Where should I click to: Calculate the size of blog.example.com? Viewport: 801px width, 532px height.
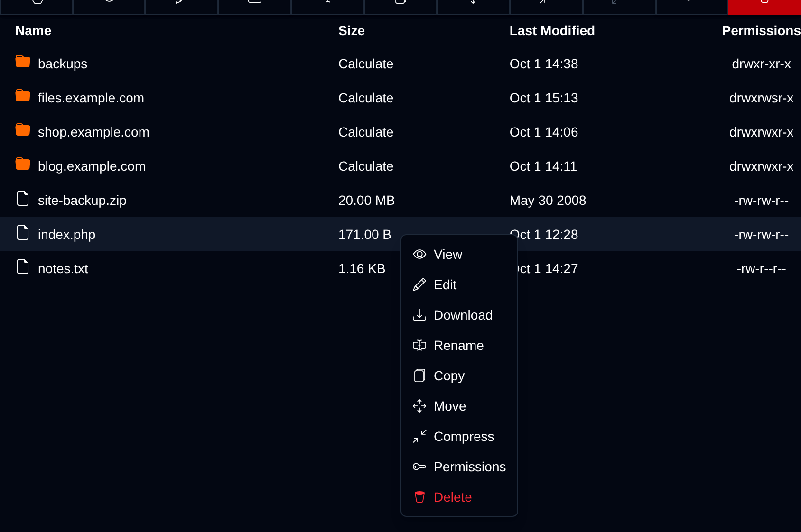[366, 166]
